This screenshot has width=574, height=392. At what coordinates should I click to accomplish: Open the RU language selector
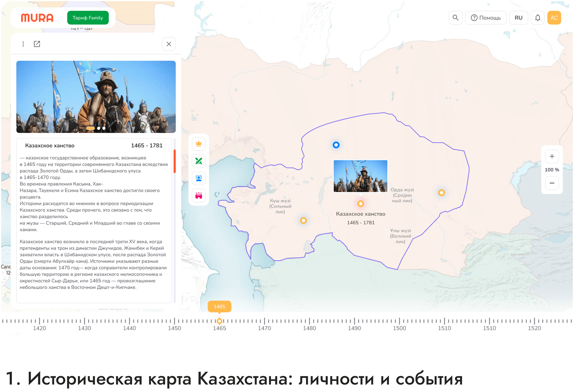tap(518, 18)
